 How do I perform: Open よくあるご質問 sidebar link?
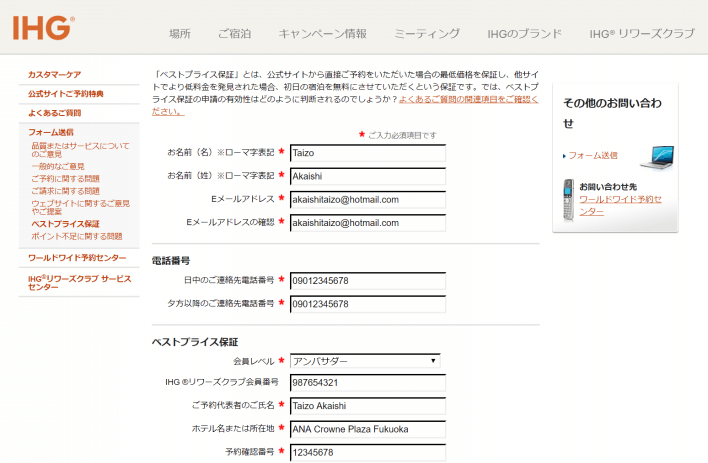point(55,113)
